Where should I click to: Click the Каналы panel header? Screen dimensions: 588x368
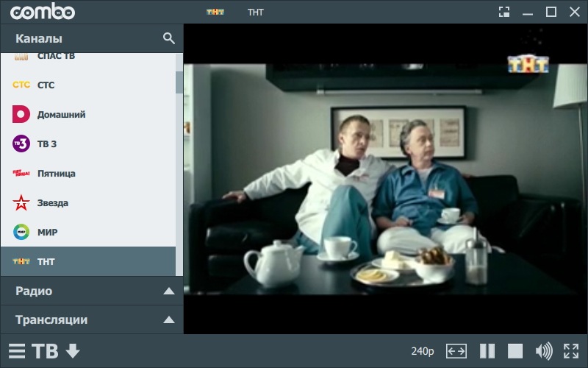(x=92, y=38)
